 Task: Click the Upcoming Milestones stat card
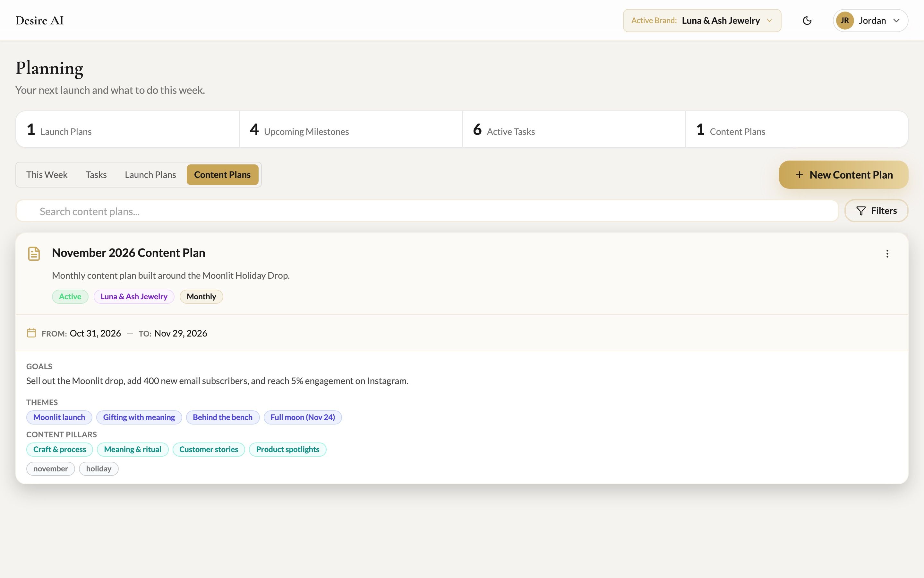(351, 129)
